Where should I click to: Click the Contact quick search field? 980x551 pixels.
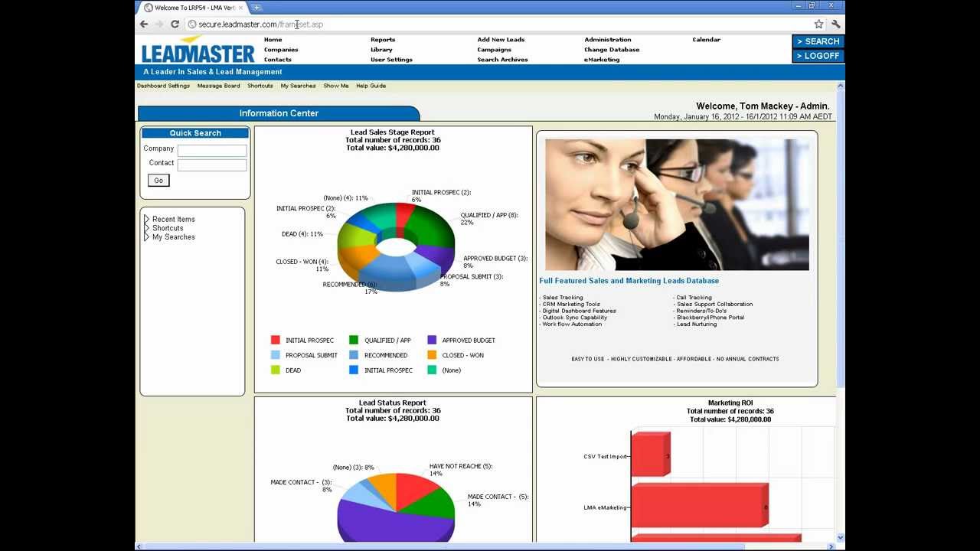coord(212,165)
